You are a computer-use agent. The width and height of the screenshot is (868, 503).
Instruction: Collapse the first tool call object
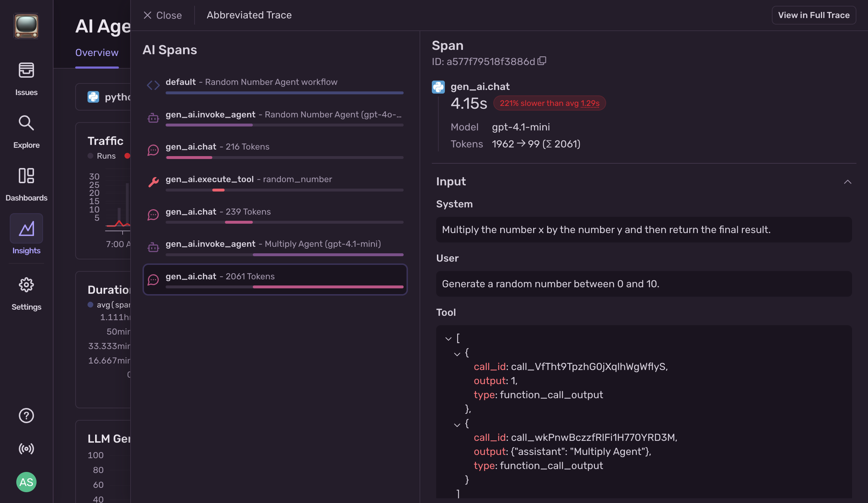[x=457, y=354]
